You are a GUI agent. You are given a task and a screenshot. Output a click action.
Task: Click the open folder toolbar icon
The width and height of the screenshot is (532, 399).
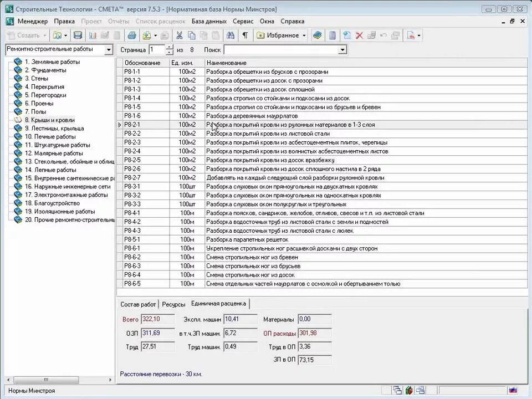[57, 35]
